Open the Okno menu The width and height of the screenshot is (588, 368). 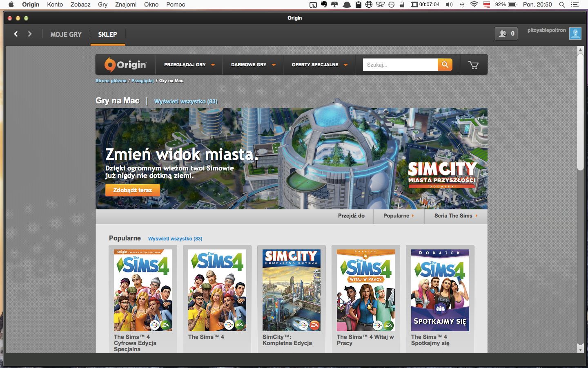point(151,4)
